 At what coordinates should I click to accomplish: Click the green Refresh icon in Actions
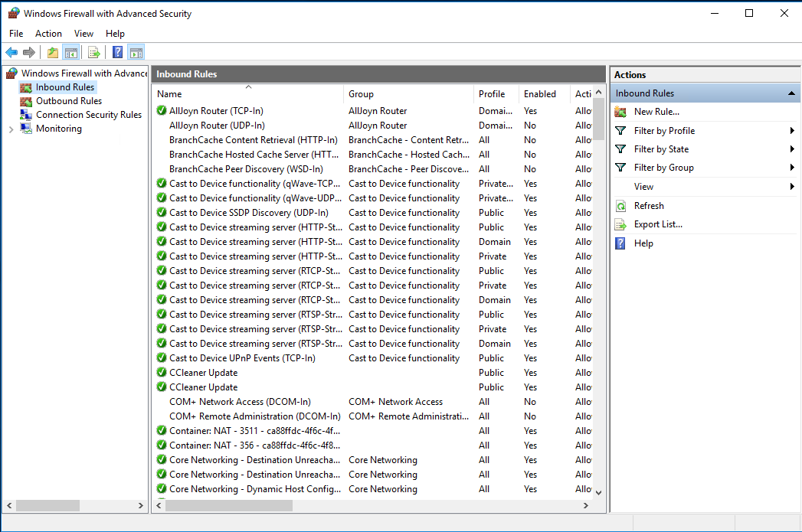coord(620,206)
